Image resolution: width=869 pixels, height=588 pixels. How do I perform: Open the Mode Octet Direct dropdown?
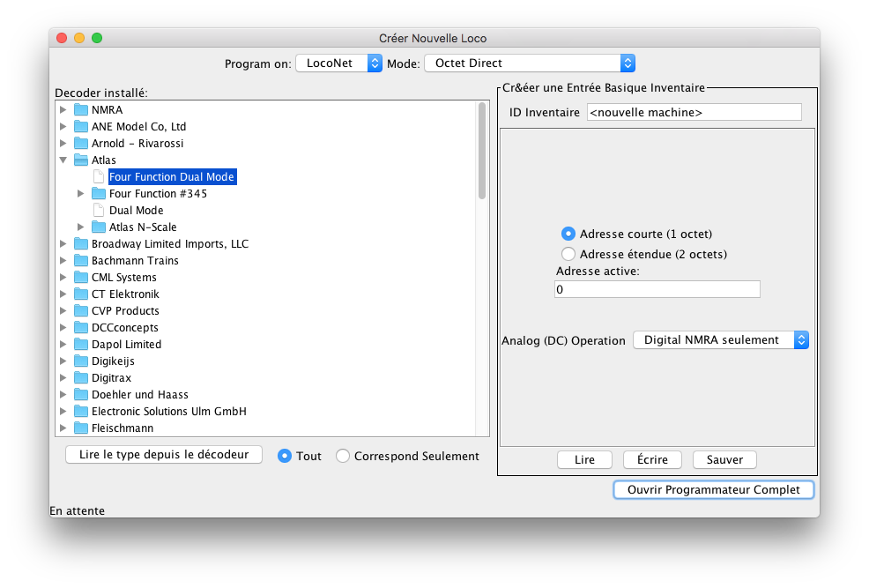coord(529,63)
